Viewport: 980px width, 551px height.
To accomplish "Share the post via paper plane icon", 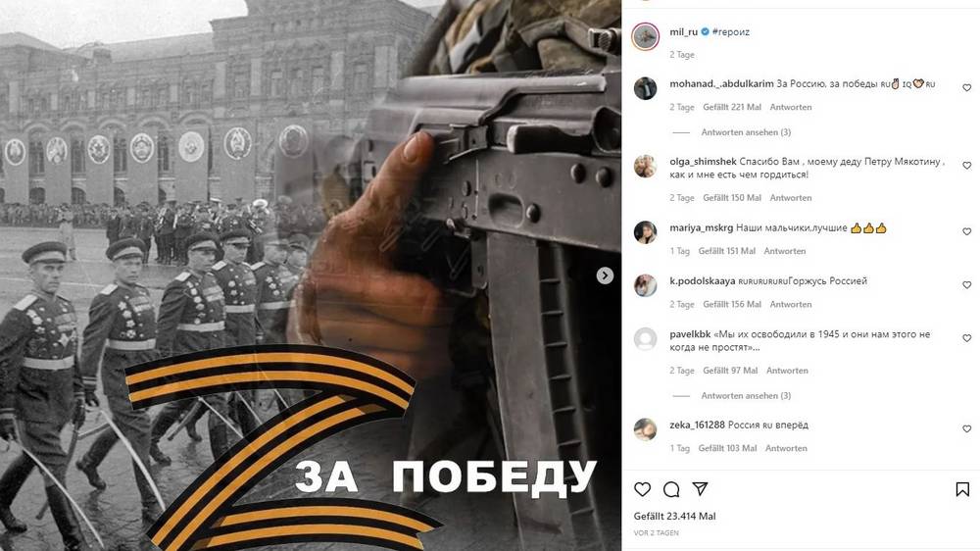I will [700, 488].
